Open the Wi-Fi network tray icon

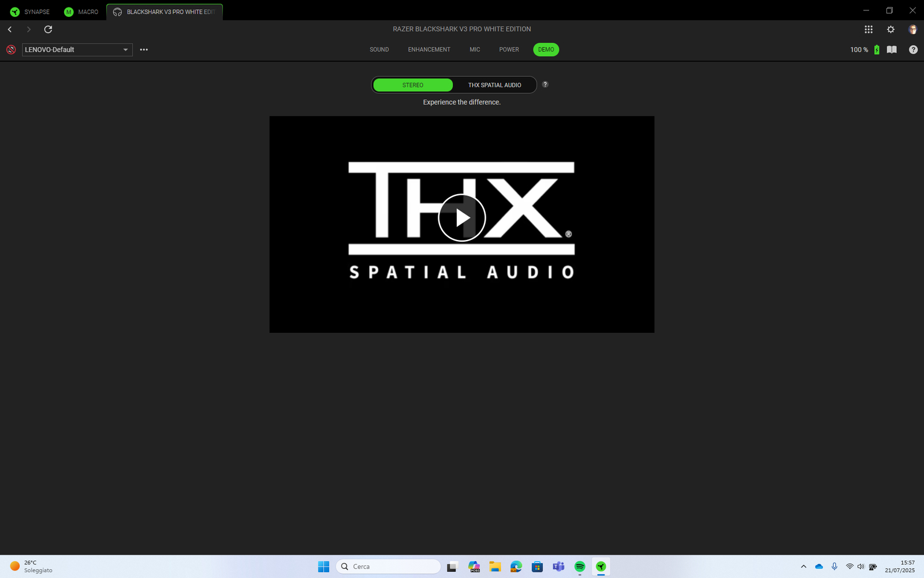(850, 566)
